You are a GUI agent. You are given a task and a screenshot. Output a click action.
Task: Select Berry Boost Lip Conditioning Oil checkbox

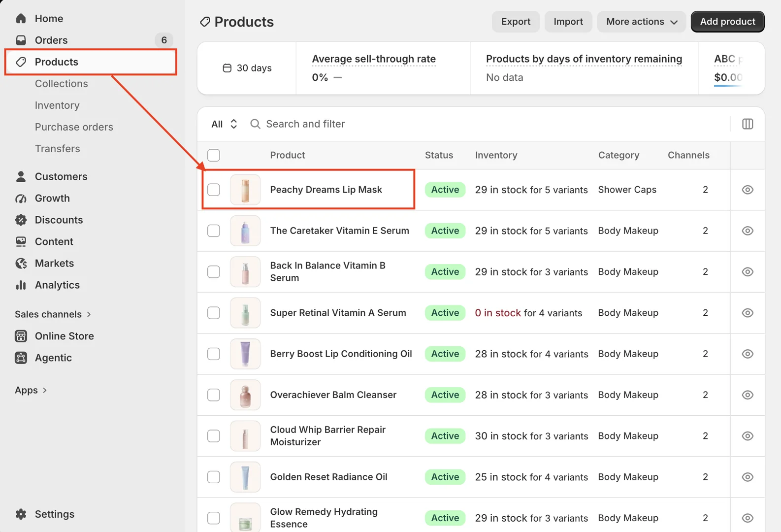[214, 354]
